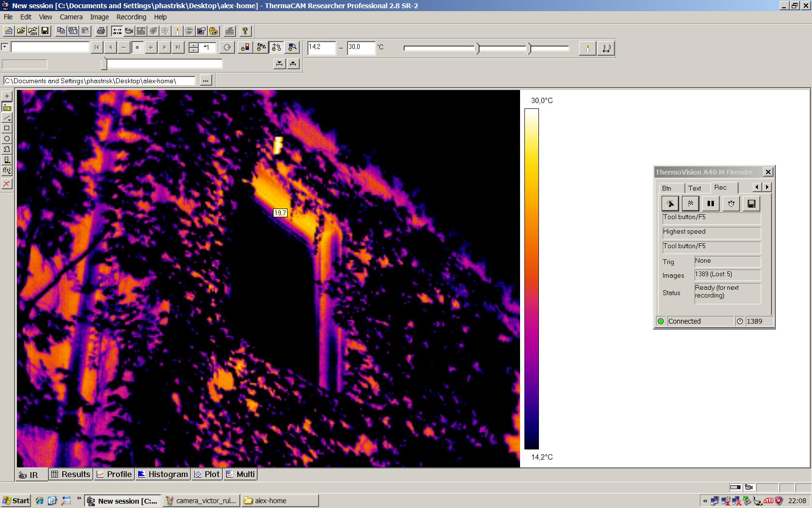
Task: Select the circle area tool
Action: (7, 139)
